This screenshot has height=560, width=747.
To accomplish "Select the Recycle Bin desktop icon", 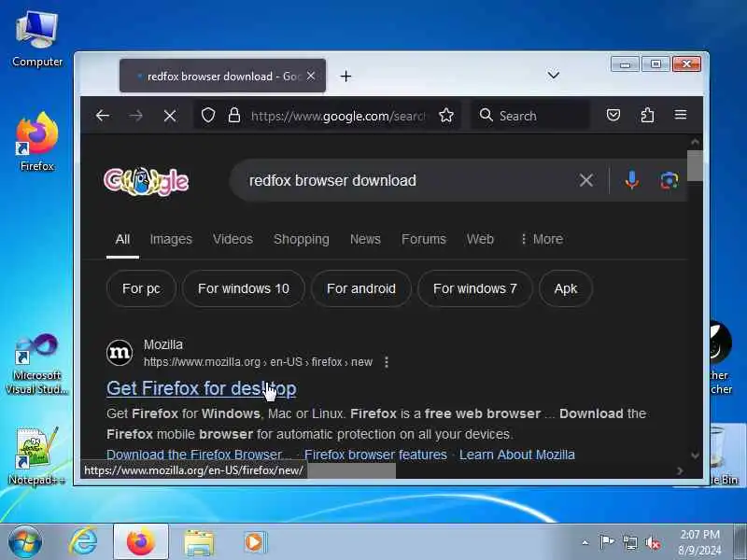I will (724, 454).
